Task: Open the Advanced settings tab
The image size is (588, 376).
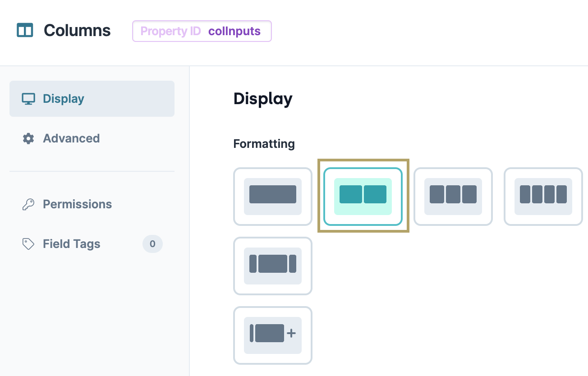Action: pyautogui.click(x=92, y=138)
